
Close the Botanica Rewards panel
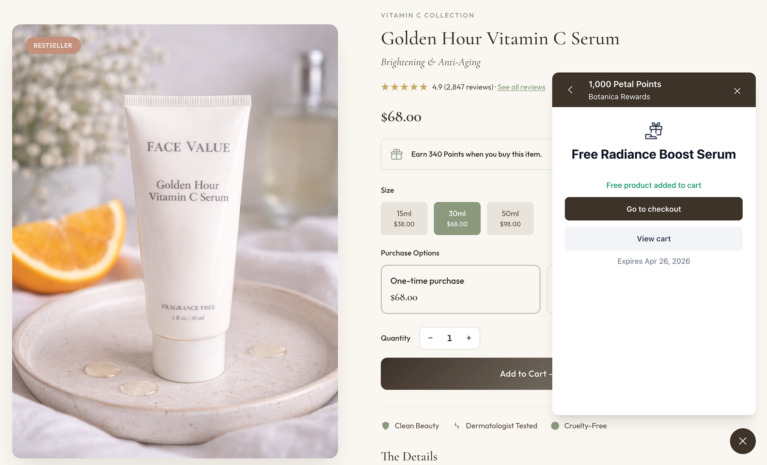pos(737,91)
